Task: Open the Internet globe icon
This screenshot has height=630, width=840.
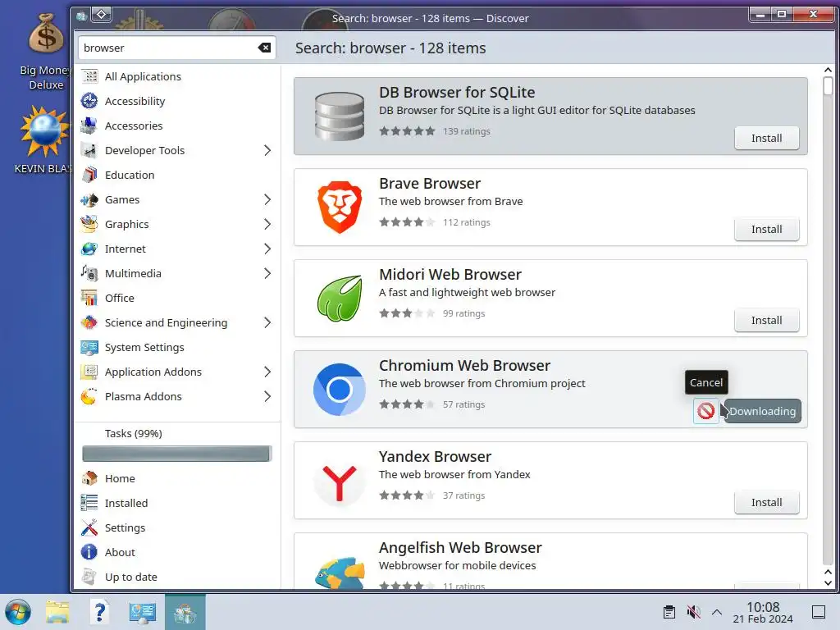Action: click(89, 249)
